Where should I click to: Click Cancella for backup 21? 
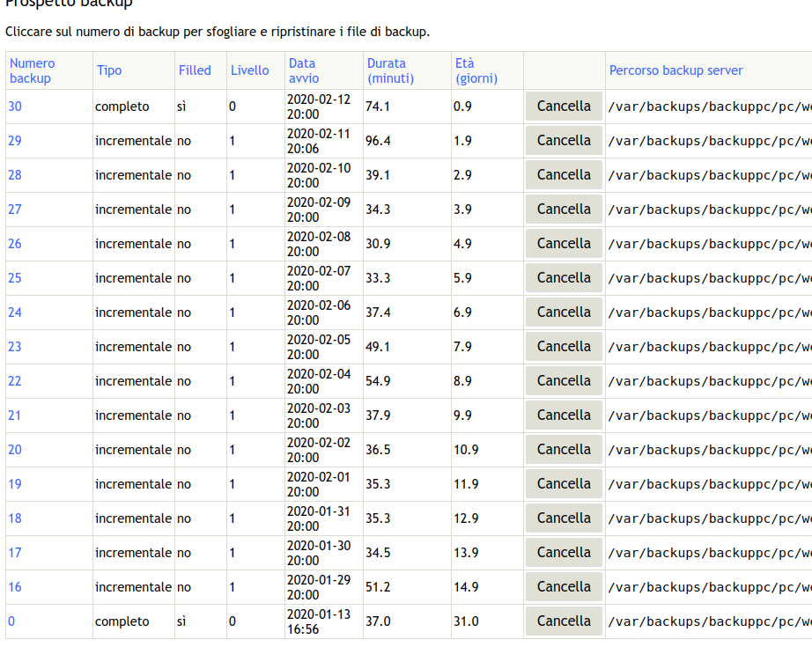(564, 415)
